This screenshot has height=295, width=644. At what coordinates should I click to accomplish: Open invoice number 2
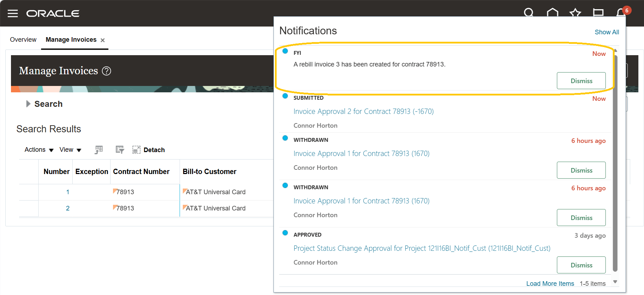(68, 208)
